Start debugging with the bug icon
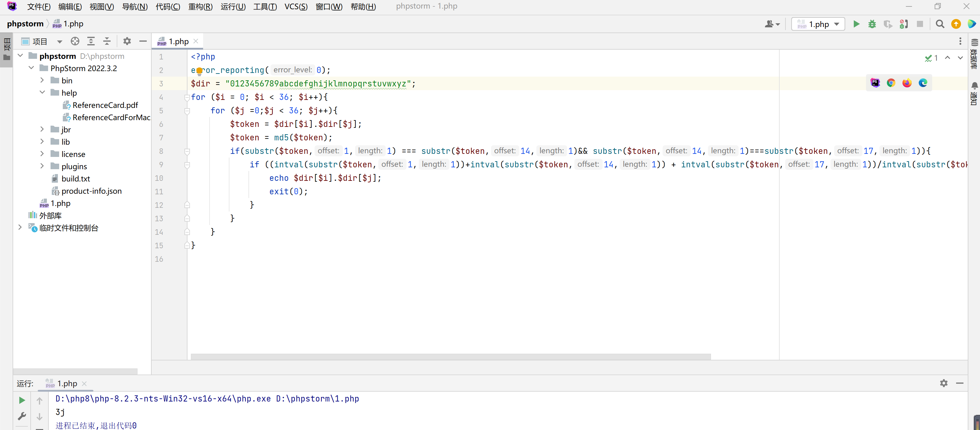The height and width of the screenshot is (430, 980). (x=872, y=24)
